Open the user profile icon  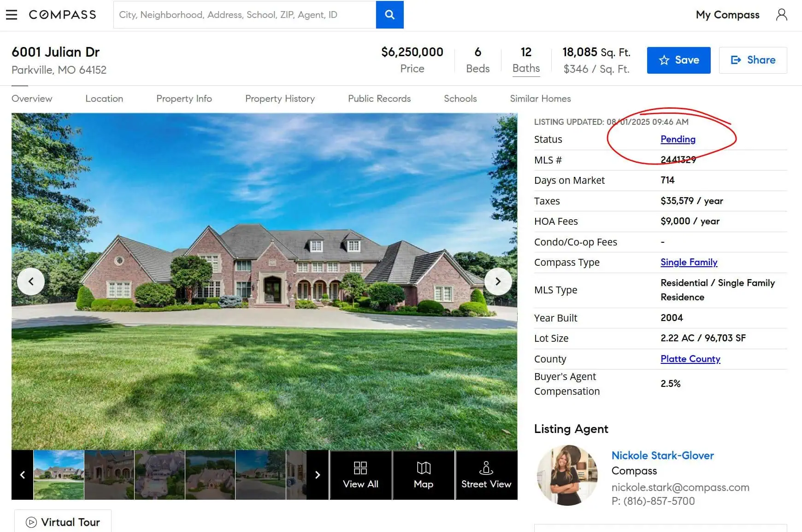pyautogui.click(x=781, y=15)
